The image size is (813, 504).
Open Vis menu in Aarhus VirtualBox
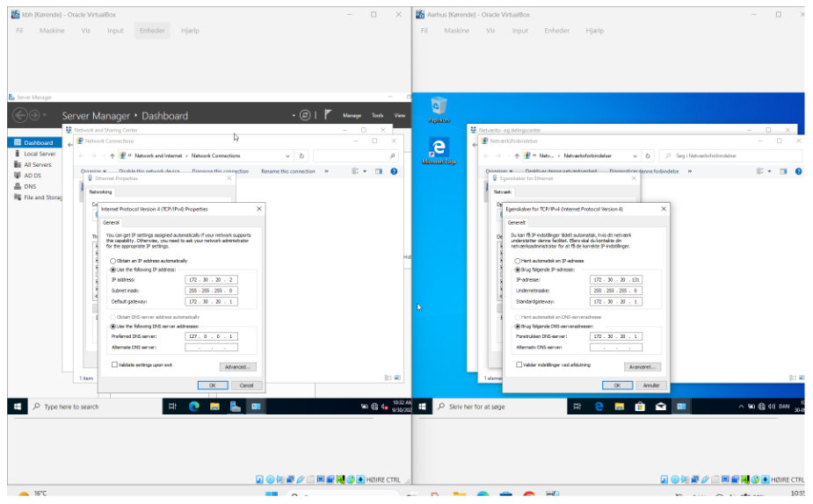pos(490,31)
